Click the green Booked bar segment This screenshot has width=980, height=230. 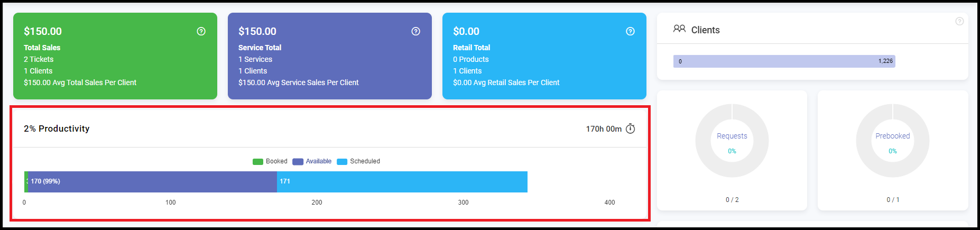click(x=26, y=181)
